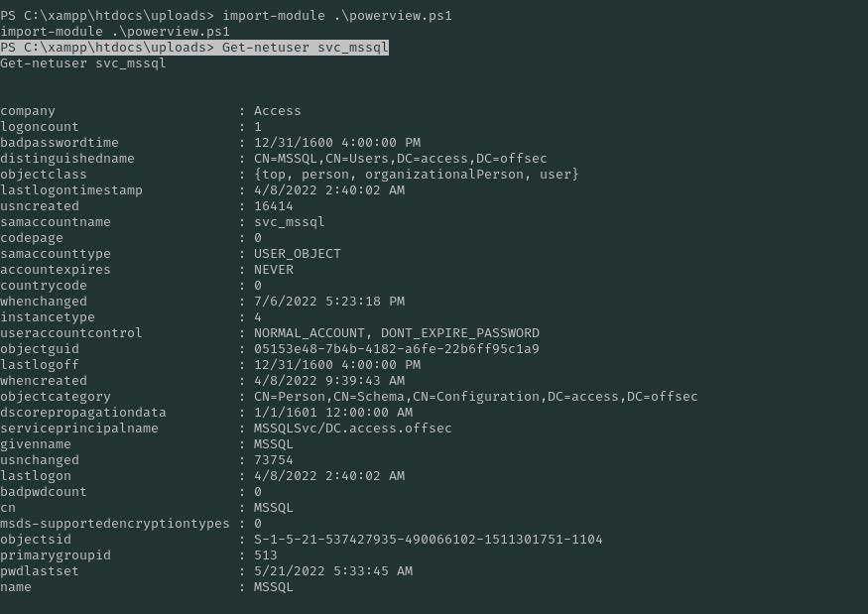Click the highlighted Get-netuser svc_mssql command line
Viewport: 868px width, 614px height.
coord(193,48)
